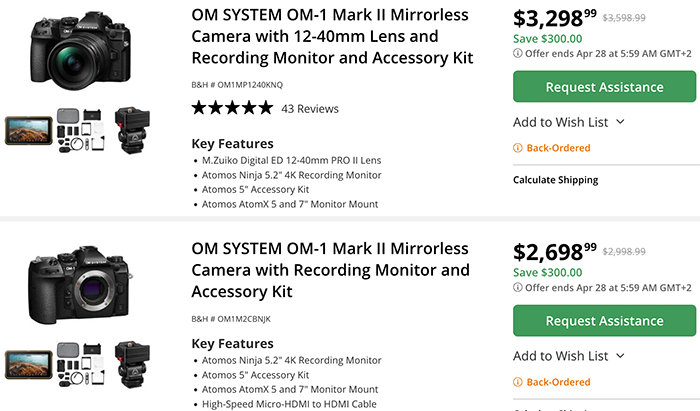Select monitor mount thumbnail in second listing

[131, 364]
